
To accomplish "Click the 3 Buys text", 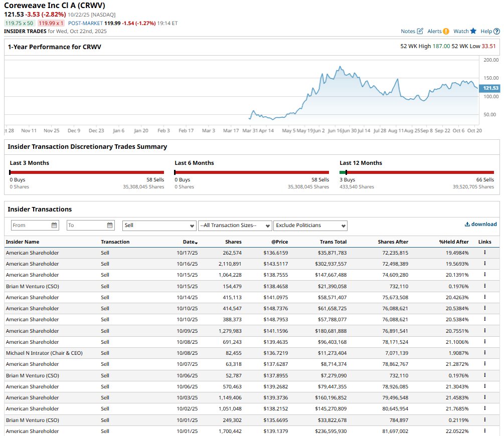I will [348, 179].
